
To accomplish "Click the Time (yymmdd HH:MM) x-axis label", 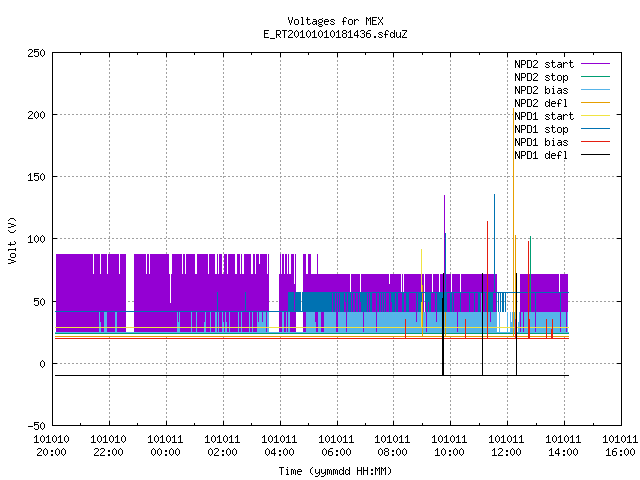I will (x=335, y=471).
